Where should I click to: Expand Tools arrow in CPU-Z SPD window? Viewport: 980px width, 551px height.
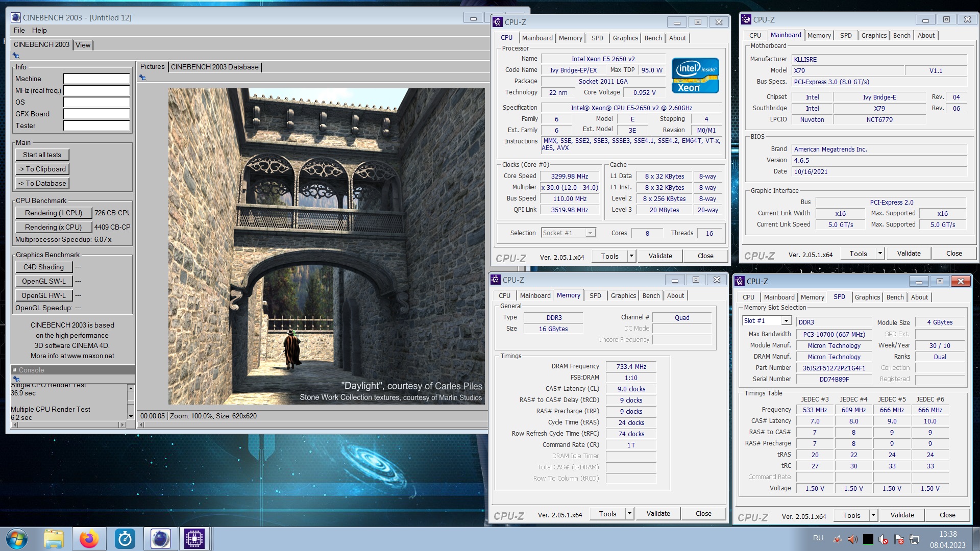click(x=873, y=515)
